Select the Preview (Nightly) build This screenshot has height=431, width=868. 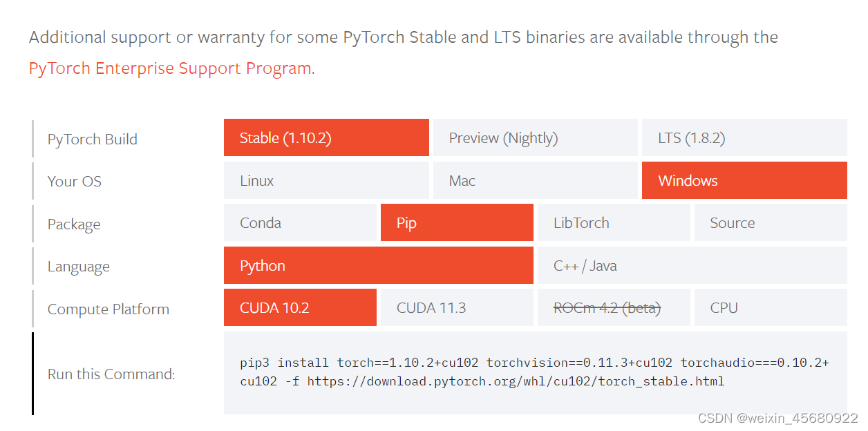pos(536,137)
